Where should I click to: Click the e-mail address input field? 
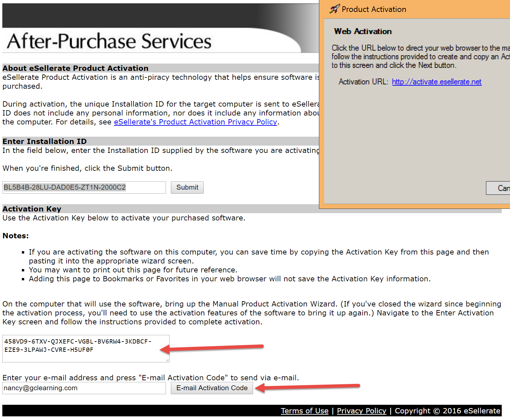[84, 388]
